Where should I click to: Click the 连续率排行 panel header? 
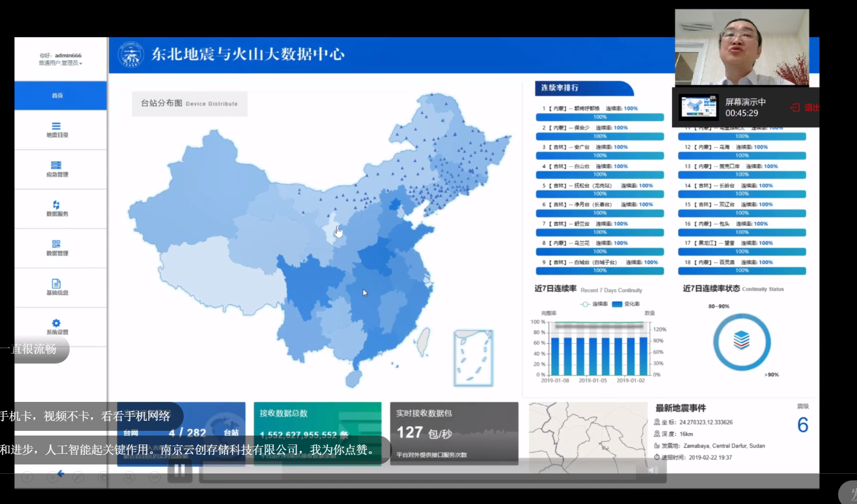point(584,88)
